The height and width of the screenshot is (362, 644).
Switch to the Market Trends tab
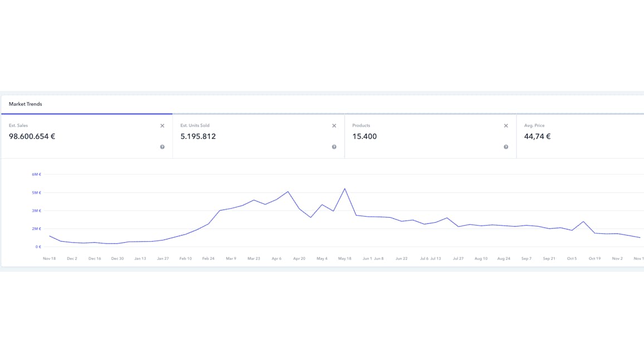pos(26,104)
